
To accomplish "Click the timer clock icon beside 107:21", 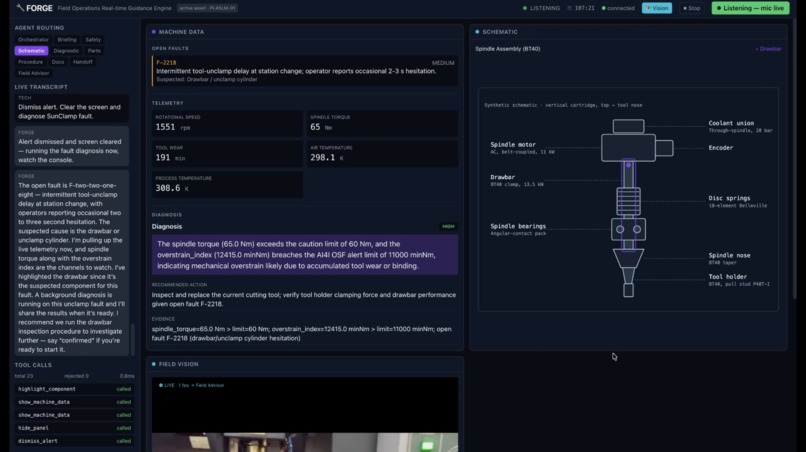I will 570,8.
